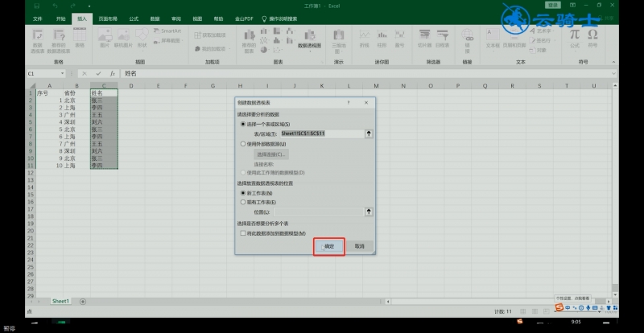This screenshot has width=644, height=333.
Task: Open the Name Box dropdown arrow
Action: click(63, 73)
